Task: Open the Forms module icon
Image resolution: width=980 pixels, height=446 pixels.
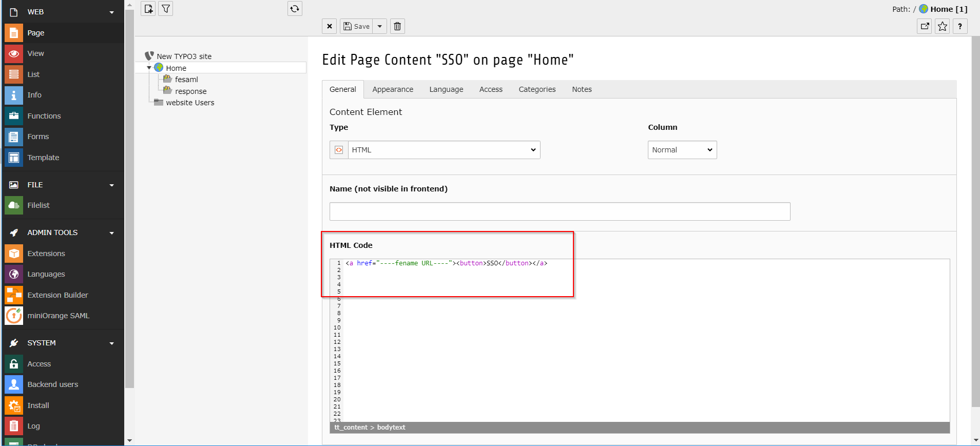Action: click(x=14, y=137)
